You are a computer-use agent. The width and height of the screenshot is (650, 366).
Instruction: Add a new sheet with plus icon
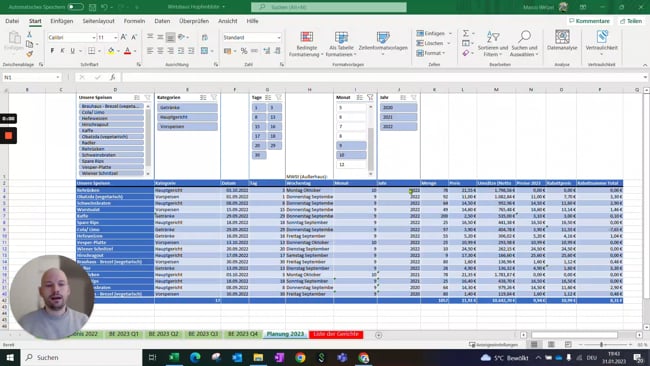pos(378,335)
